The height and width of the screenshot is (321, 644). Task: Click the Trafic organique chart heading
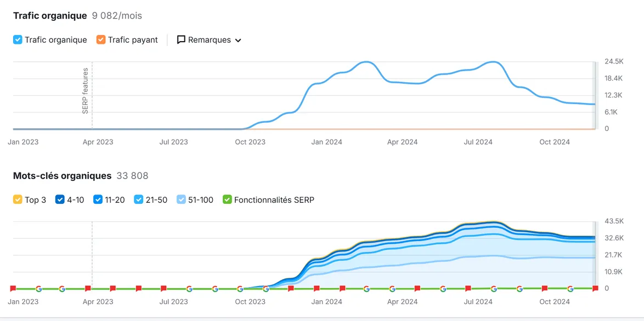click(x=50, y=16)
